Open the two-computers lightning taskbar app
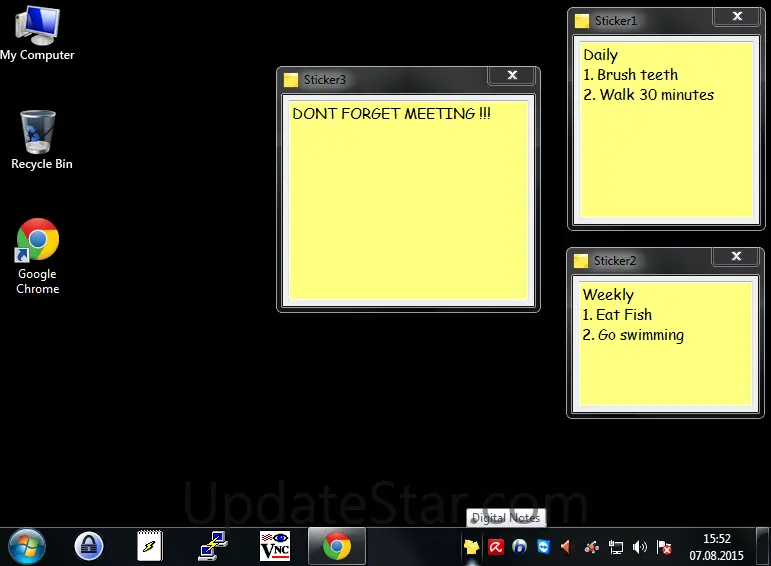771x566 pixels. [212, 546]
